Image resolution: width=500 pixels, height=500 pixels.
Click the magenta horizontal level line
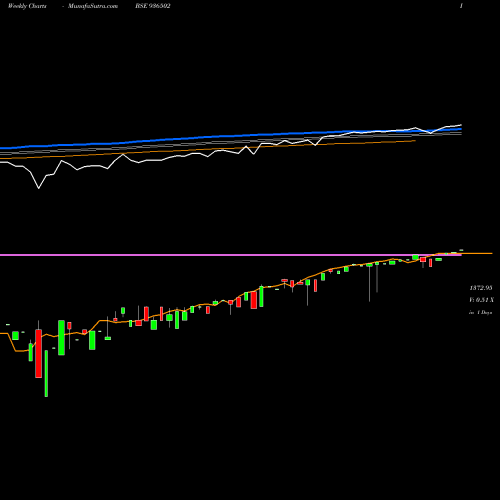(231, 255)
